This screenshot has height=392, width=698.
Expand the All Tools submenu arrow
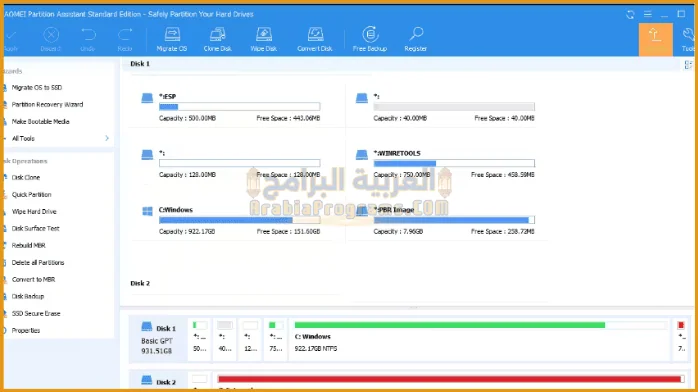107,138
